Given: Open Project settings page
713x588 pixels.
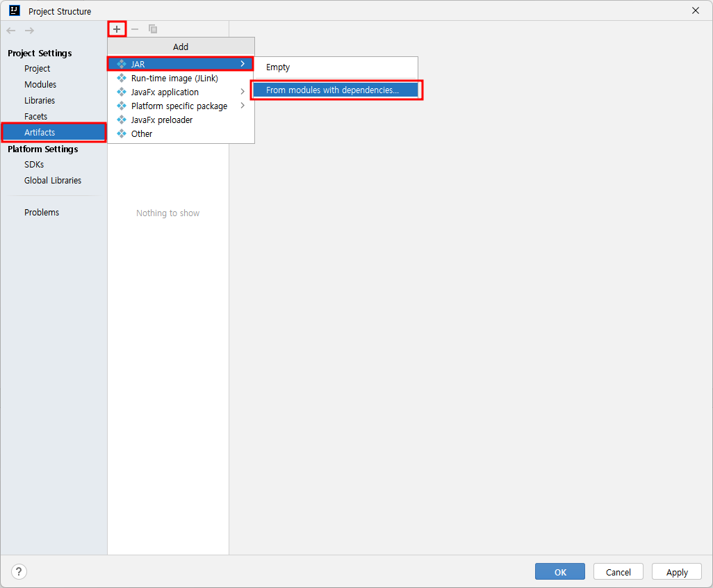Looking at the screenshot, I should (x=38, y=69).
